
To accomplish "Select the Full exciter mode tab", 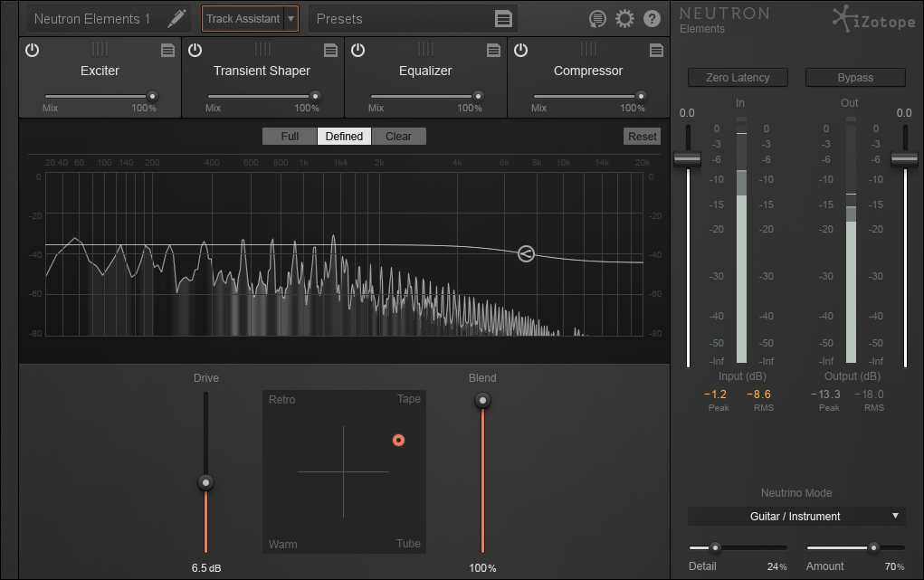I will point(290,136).
